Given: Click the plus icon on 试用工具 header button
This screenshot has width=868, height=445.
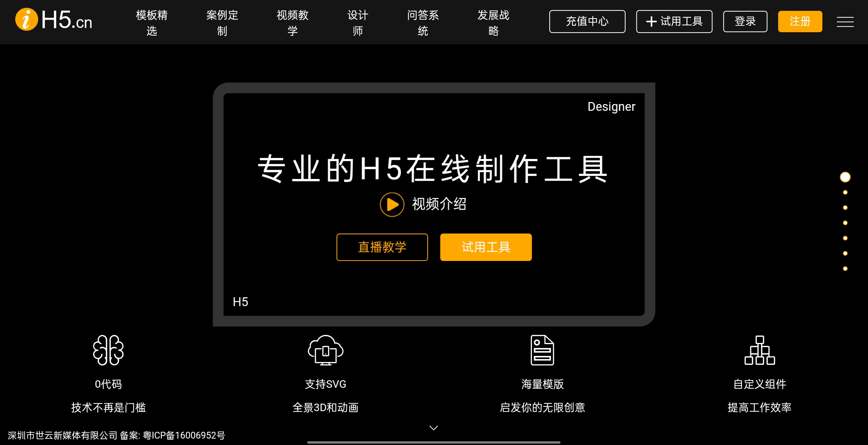Looking at the screenshot, I should [651, 22].
